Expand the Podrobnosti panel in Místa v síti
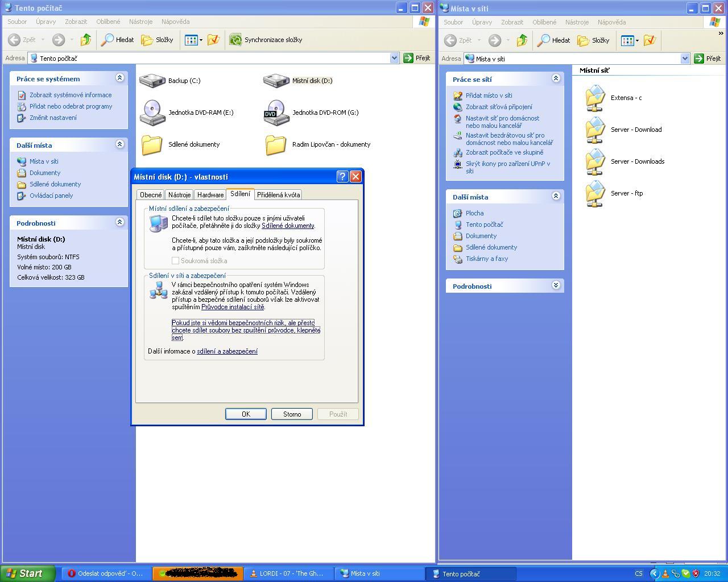Screen dimensions: 728x582 point(556,285)
